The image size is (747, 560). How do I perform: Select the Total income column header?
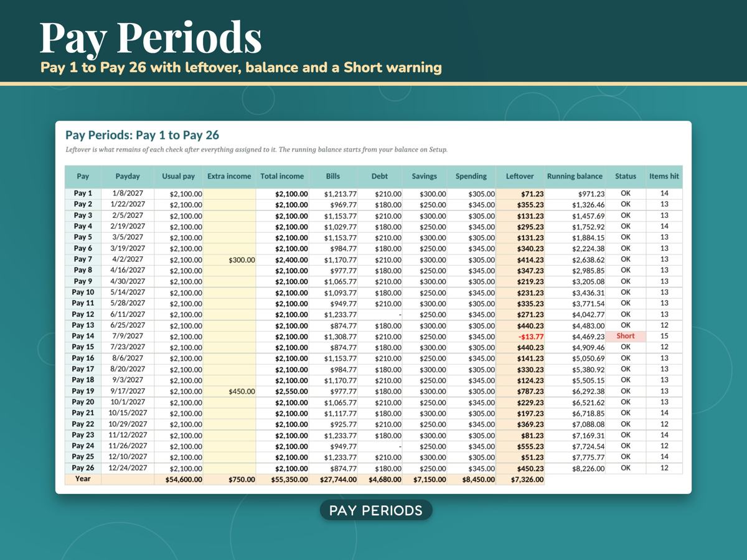[x=282, y=176]
